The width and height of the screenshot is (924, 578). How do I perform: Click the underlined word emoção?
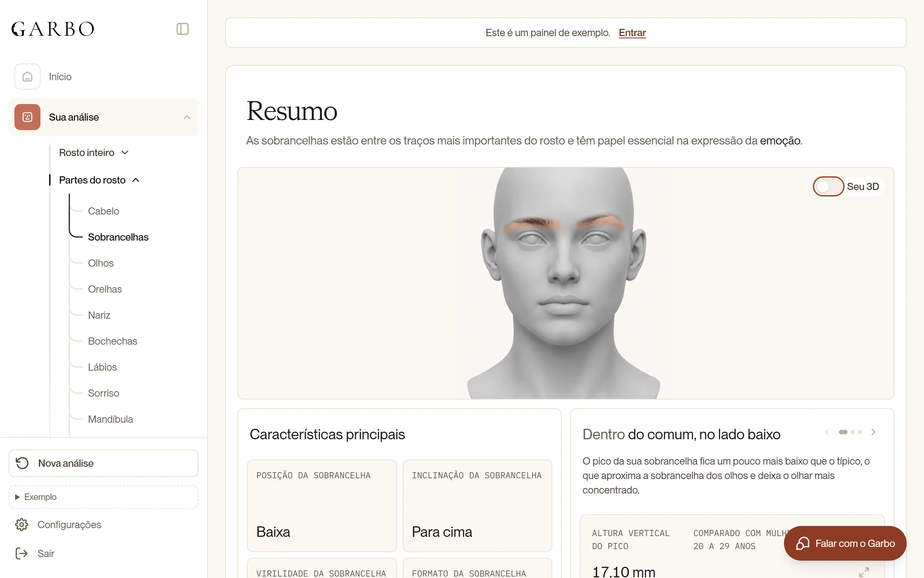click(780, 141)
